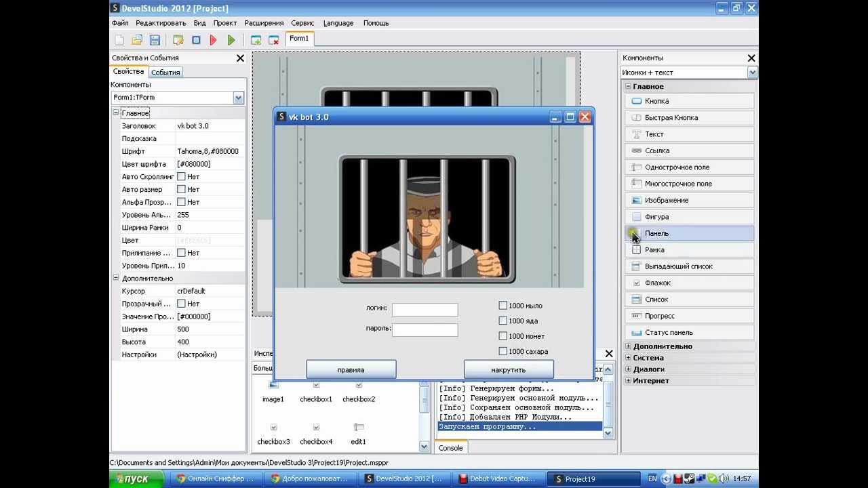This screenshot has height=488, width=868.
Task: Toggle the Прозрачный property checkbox
Action: click(x=181, y=304)
